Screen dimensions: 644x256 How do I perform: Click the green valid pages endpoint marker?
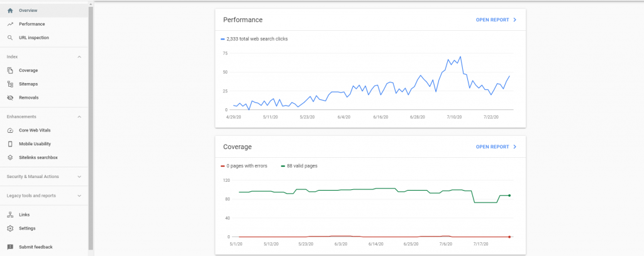(509, 196)
